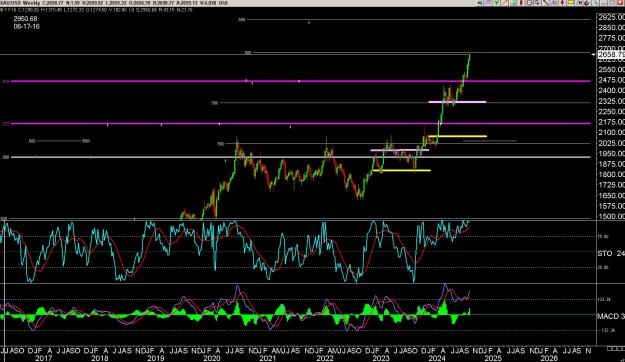Click the 2925.00 price axis label
Screen dimensions: 625x362
click(x=611, y=17)
